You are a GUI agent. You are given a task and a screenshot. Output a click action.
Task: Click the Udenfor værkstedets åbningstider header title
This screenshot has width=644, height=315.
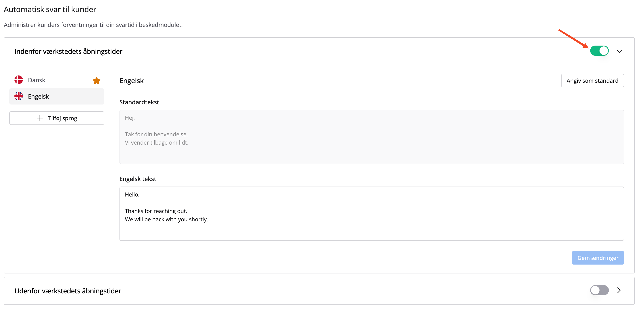[68, 291]
